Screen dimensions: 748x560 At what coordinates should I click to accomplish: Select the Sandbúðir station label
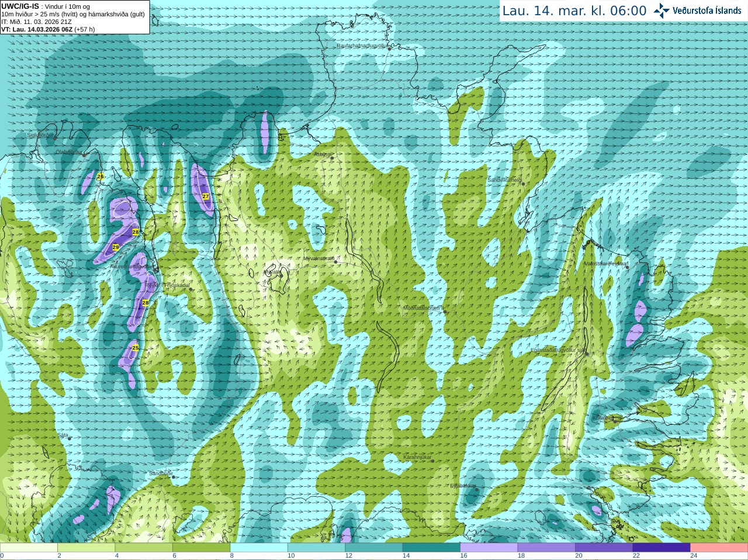point(161,473)
